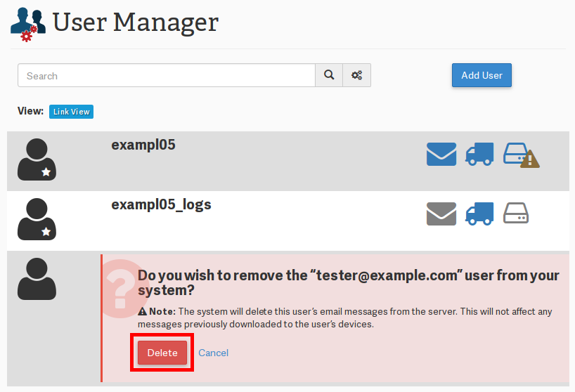The height and width of the screenshot is (392, 575).
Task: Click the gray web disk icon for exampl05_logs
Action: click(x=515, y=214)
